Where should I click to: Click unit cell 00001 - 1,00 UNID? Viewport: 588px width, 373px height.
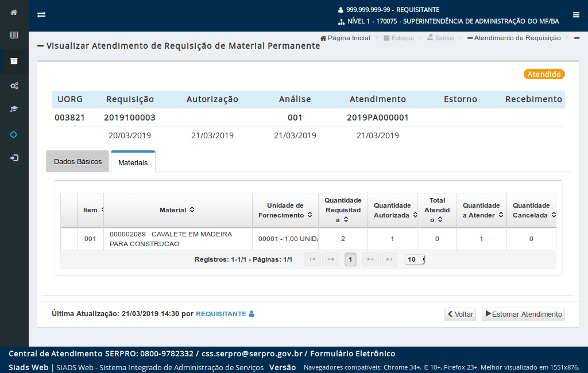285,239
